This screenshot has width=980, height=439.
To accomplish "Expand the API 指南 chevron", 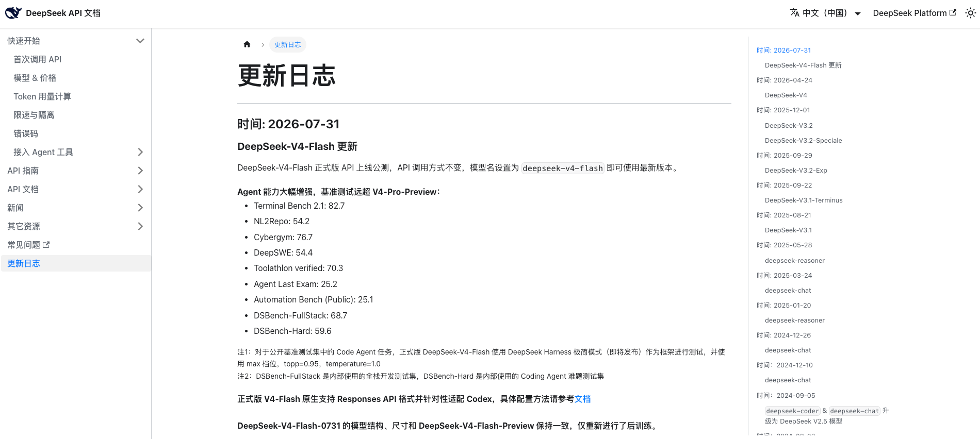I will (x=140, y=171).
